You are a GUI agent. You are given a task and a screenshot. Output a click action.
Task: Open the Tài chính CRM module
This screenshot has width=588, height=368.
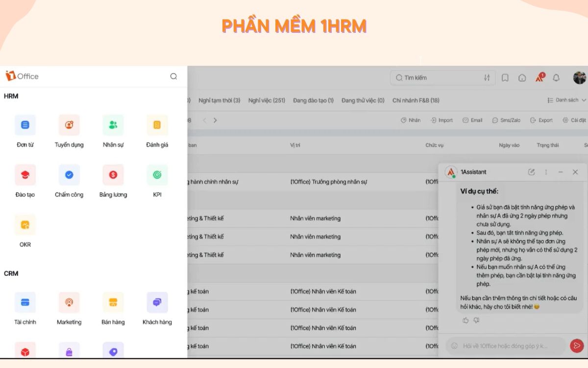[25, 309]
